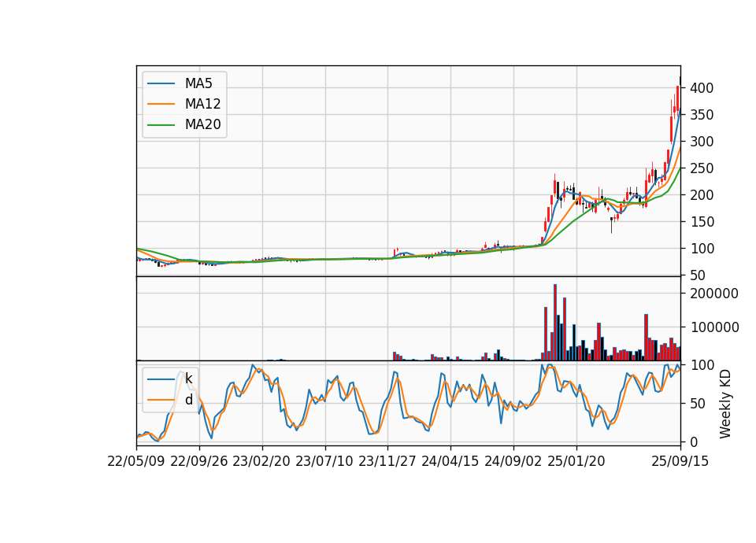Click the k legend label in KD panel

188,379
